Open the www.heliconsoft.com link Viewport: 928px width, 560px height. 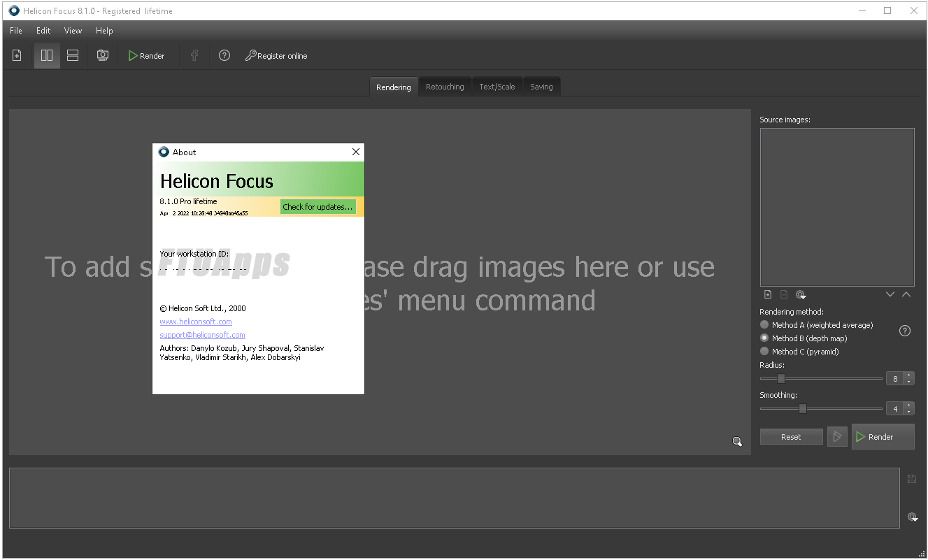tap(196, 322)
